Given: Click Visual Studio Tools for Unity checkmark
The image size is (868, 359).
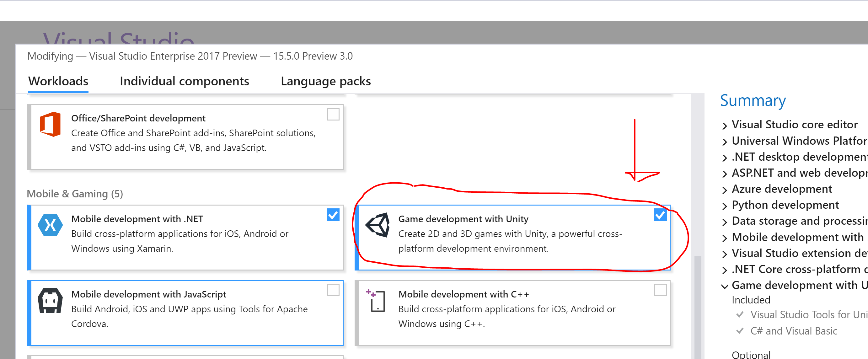Looking at the screenshot, I should (x=740, y=314).
